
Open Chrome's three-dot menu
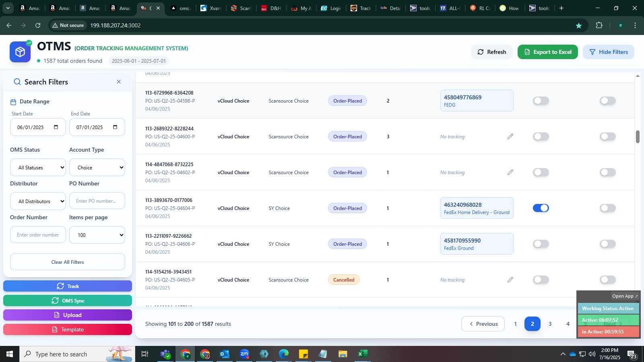tap(635, 25)
